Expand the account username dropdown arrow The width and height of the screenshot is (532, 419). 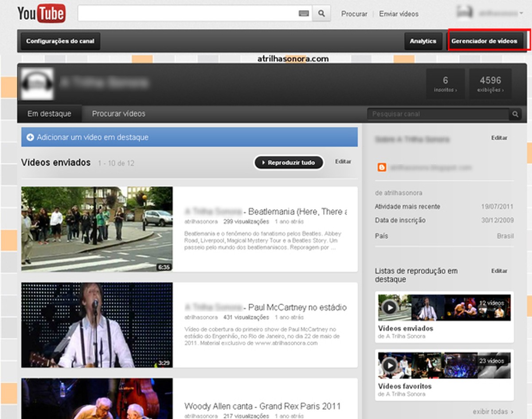521,14
